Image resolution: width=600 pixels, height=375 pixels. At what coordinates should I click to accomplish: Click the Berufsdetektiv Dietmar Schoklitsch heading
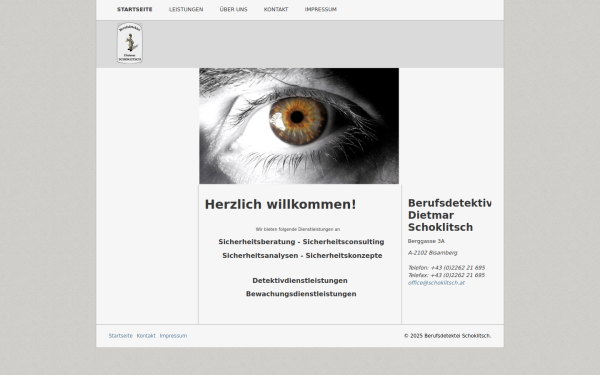click(450, 215)
